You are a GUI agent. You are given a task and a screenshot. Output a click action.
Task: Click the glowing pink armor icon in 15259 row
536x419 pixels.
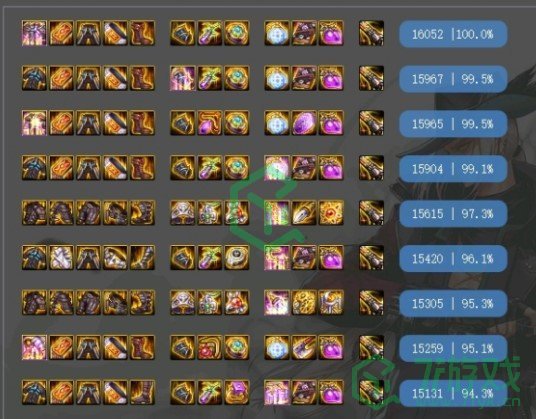pyautogui.click(x=34, y=348)
